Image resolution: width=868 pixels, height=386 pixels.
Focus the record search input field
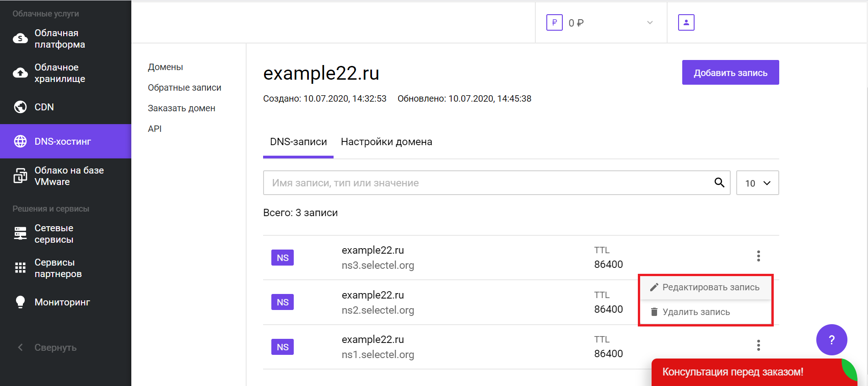tap(485, 183)
